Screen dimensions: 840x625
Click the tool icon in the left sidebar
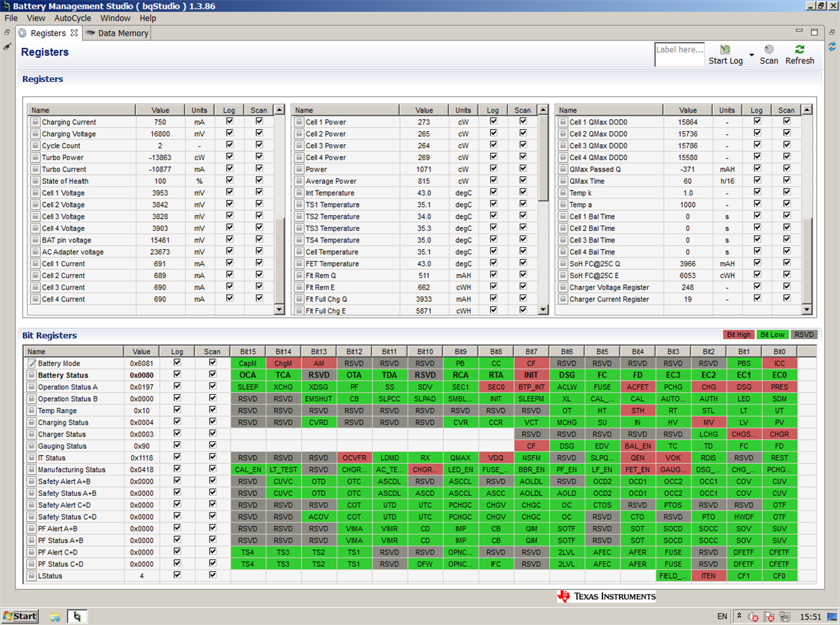8,46
